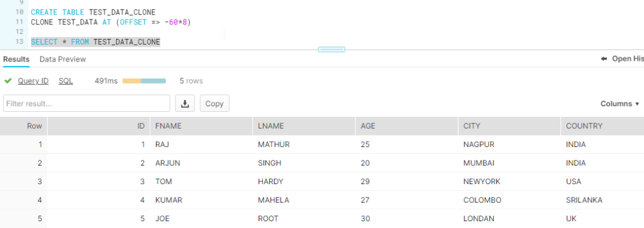This screenshot has width=644, height=228.
Task: Click the COUNTRY column header
Action: [602, 126]
